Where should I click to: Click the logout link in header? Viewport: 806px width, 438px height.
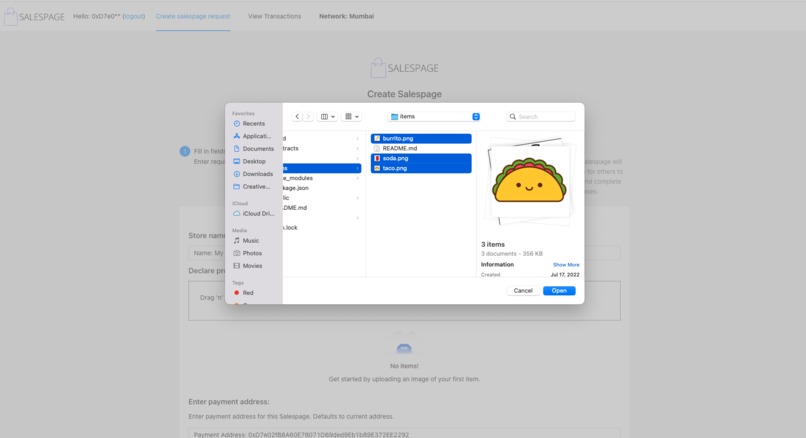(x=134, y=16)
